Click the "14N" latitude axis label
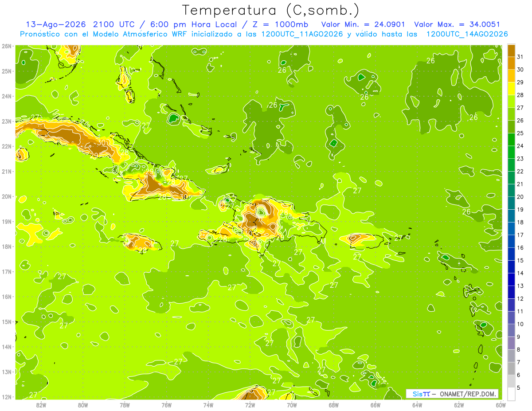This screenshot has width=532, height=411. coord(7,347)
